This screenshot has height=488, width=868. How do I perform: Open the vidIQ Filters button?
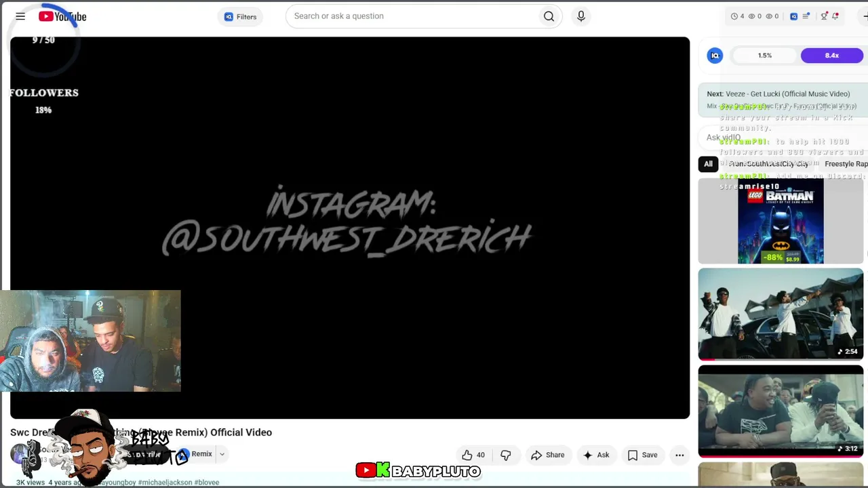pyautogui.click(x=240, y=17)
